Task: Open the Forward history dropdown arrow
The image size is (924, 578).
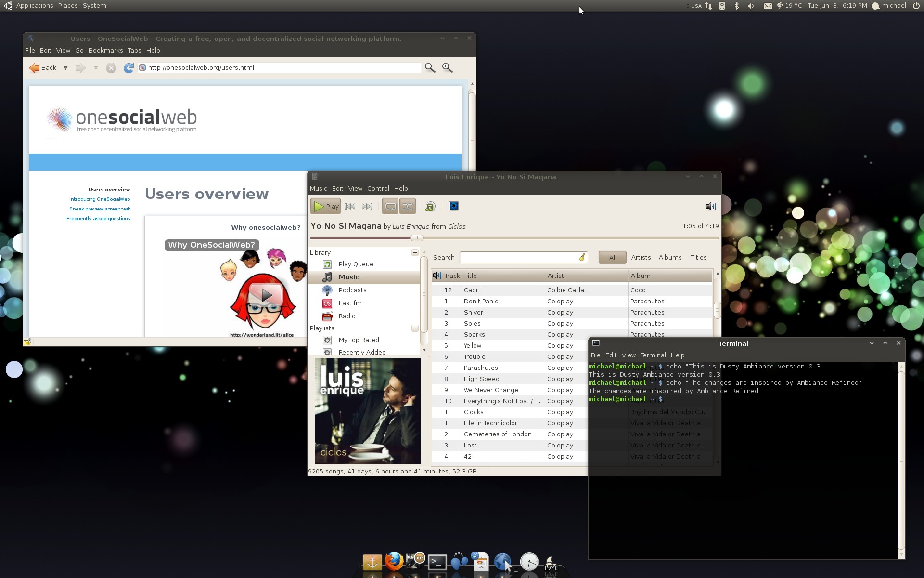Action: 96,68
